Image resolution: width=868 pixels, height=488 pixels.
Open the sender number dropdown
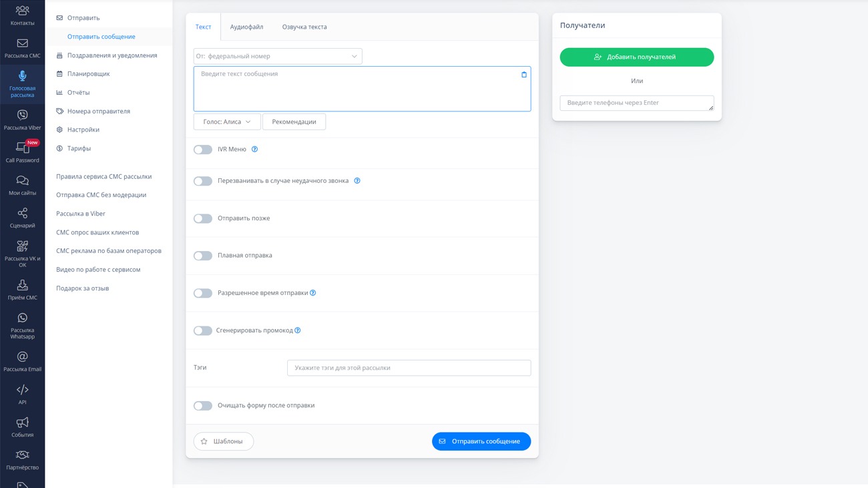point(278,56)
